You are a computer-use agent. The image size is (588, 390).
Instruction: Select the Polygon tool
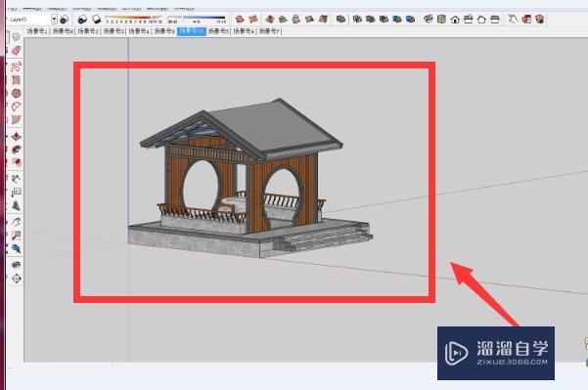pyautogui.click(x=16, y=93)
